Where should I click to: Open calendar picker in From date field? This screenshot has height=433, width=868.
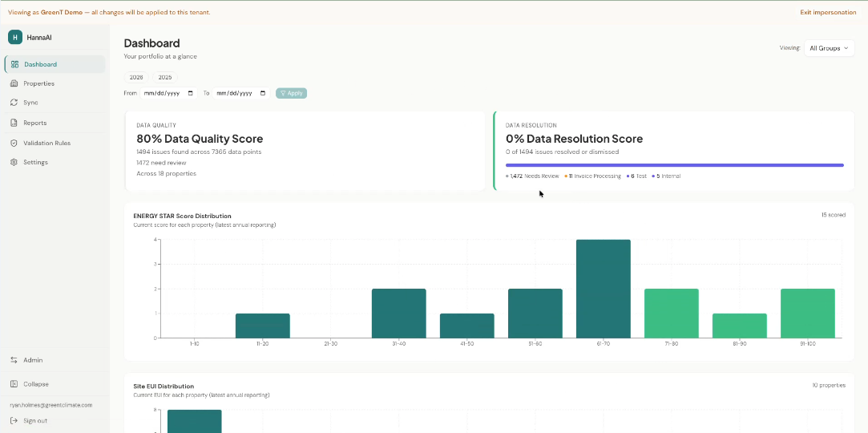[x=191, y=94]
